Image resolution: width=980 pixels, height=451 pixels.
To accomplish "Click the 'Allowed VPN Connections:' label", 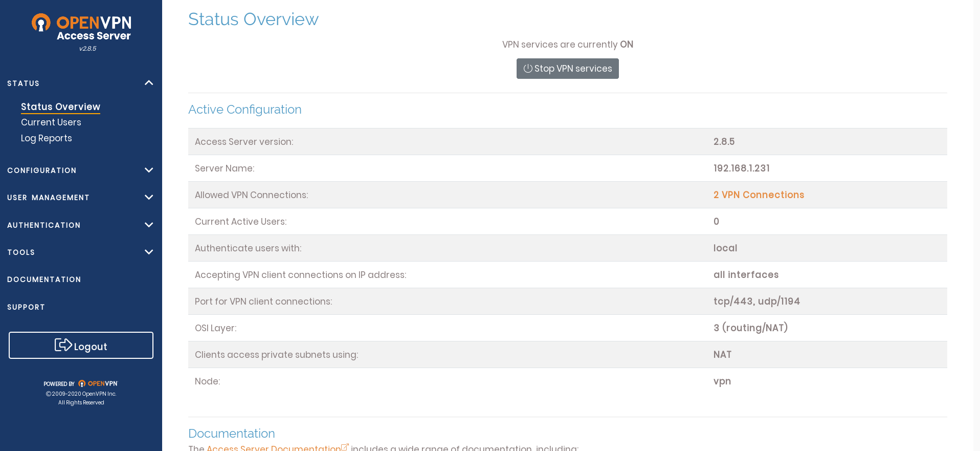I will click(x=252, y=195).
